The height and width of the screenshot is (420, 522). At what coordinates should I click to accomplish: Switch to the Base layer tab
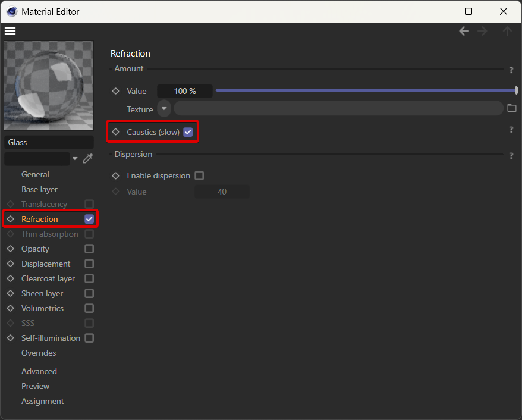(39, 189)
